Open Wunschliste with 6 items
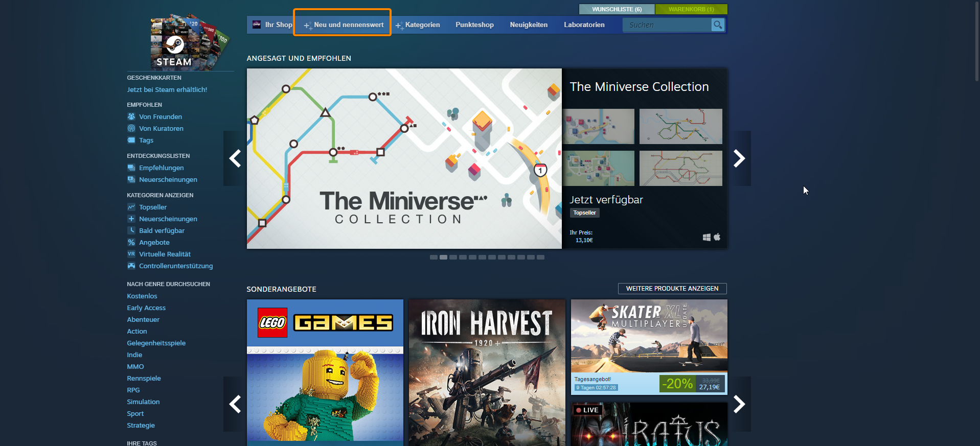 point(617,9)
